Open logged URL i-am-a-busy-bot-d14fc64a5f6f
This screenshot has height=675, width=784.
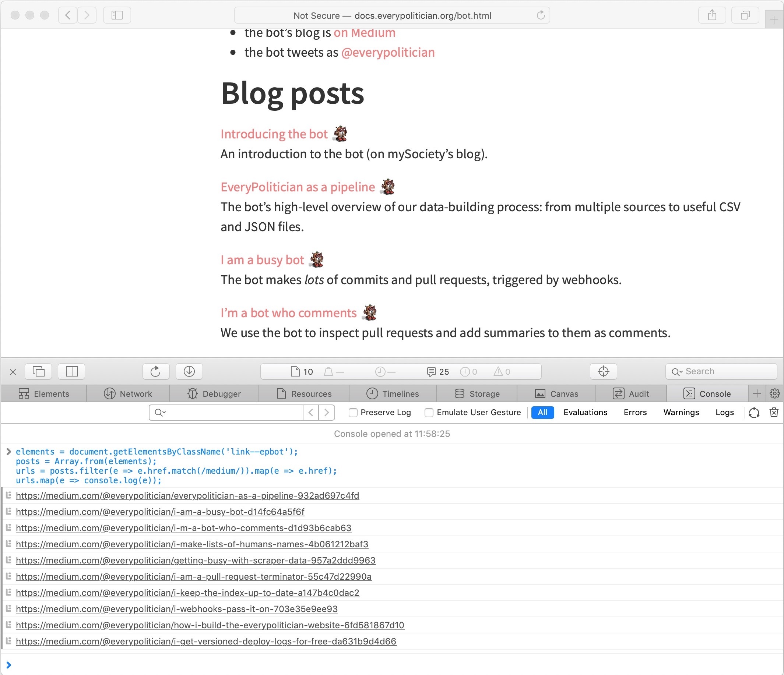[x=160, y=512]
